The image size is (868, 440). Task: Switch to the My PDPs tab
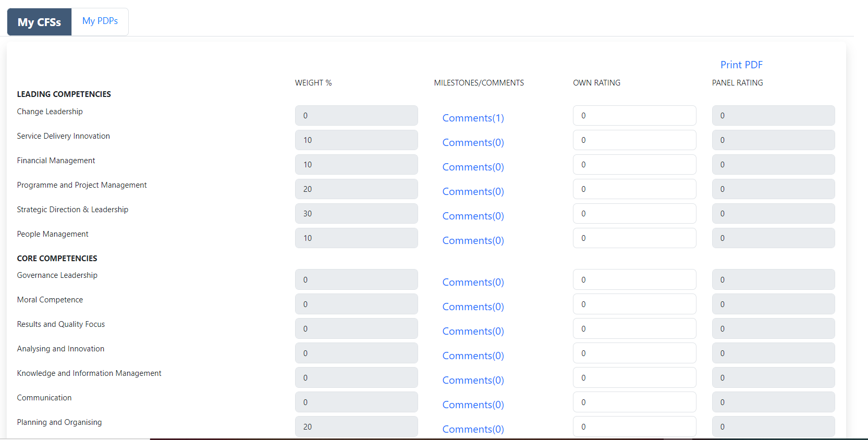pyautogui.click(x=100, y=21)
